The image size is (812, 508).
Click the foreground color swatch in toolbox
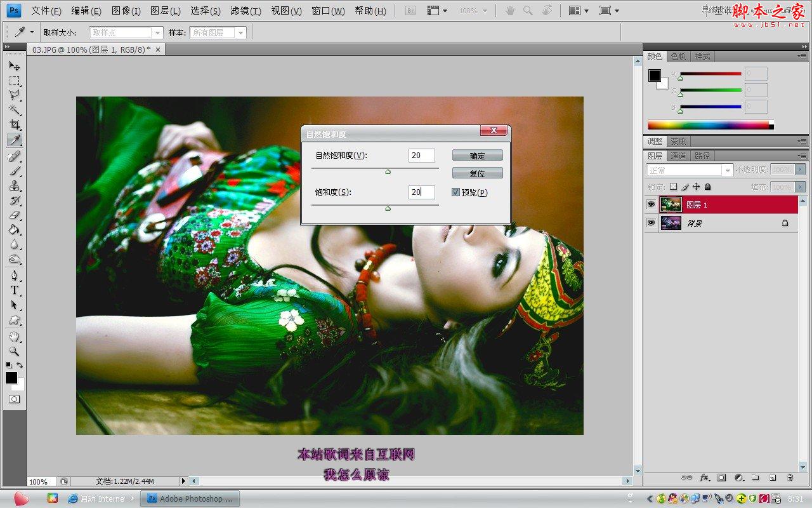(x=11, y=379)
